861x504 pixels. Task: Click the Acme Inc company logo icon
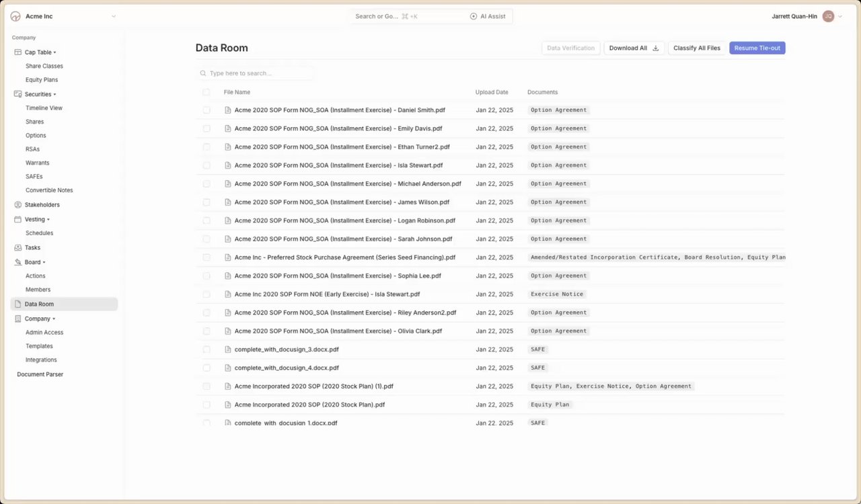pos(15,16)
